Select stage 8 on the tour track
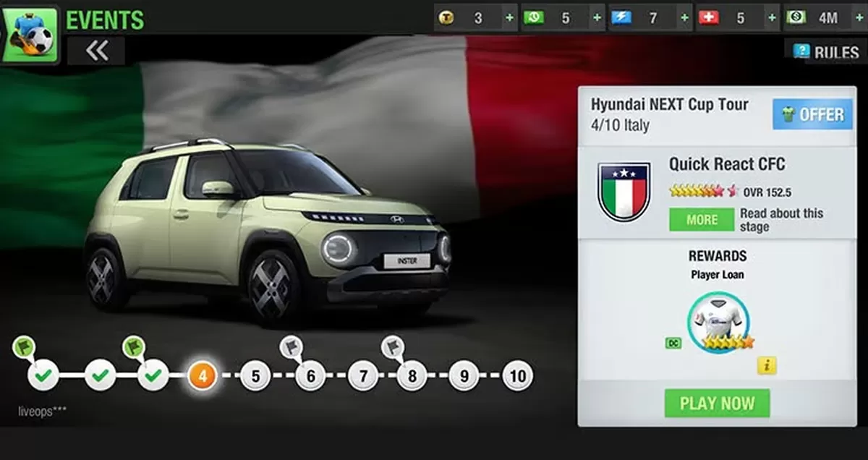Screen dimensions: 868x460 pos(412,376)
